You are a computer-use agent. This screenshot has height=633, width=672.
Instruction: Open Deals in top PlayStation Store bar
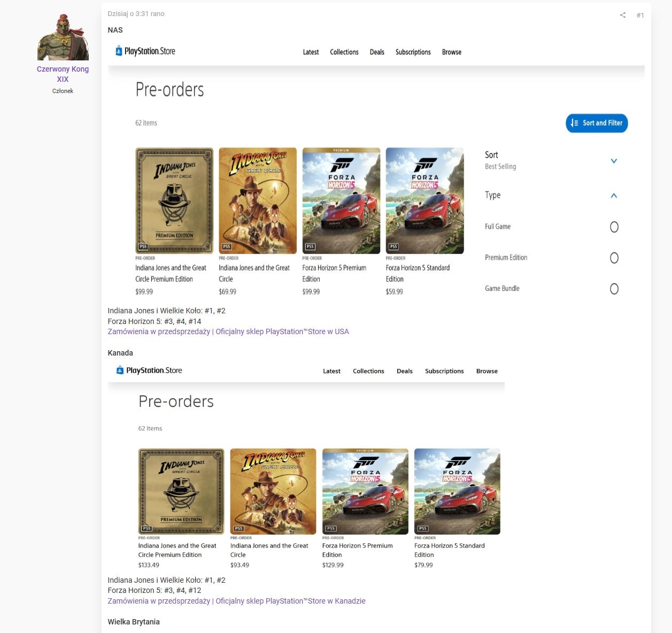(377, 52)
